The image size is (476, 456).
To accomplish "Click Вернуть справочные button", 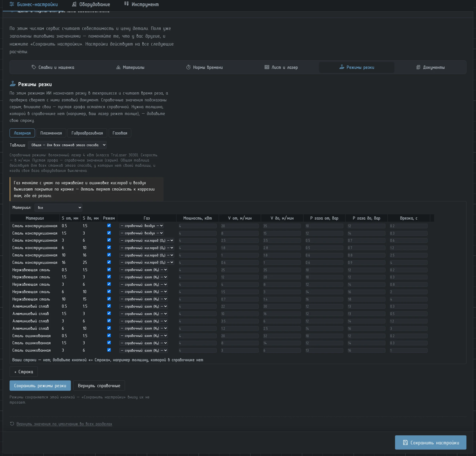I will 99,385.
